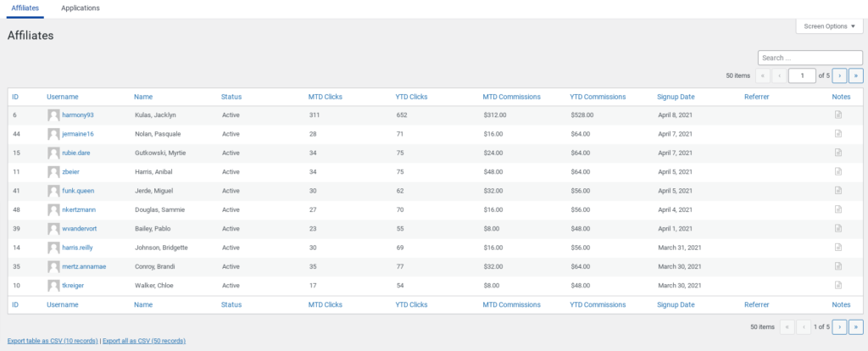The image size is (868, 351).
Task: Click the avatar icon beside funk.queen
Action: pyautogui.click(x=53, y=191)
